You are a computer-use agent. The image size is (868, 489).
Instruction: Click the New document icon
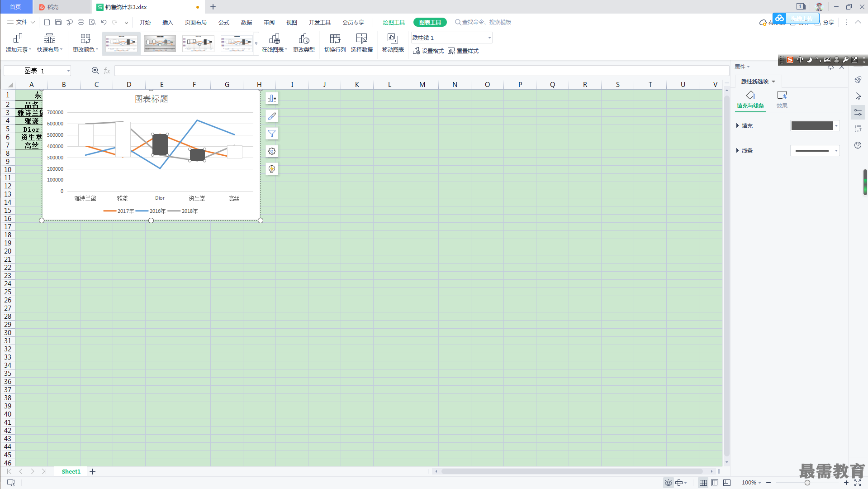[x=47, y=22]
